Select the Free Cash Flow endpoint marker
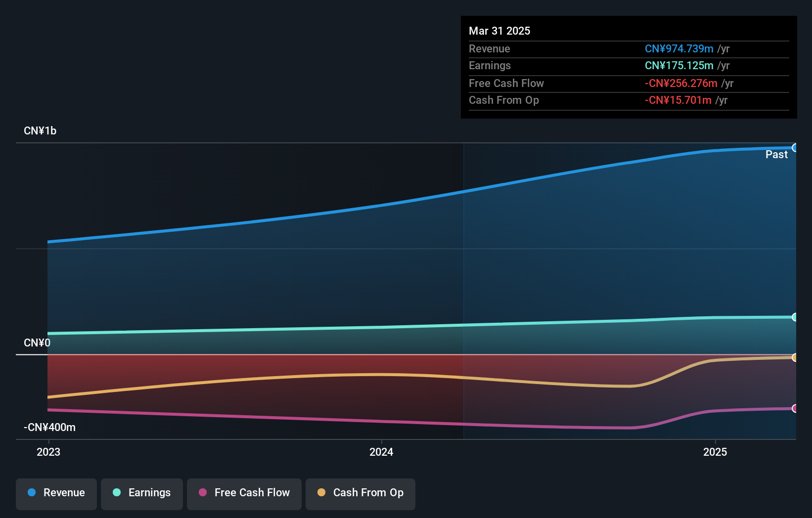 point(795,408)
